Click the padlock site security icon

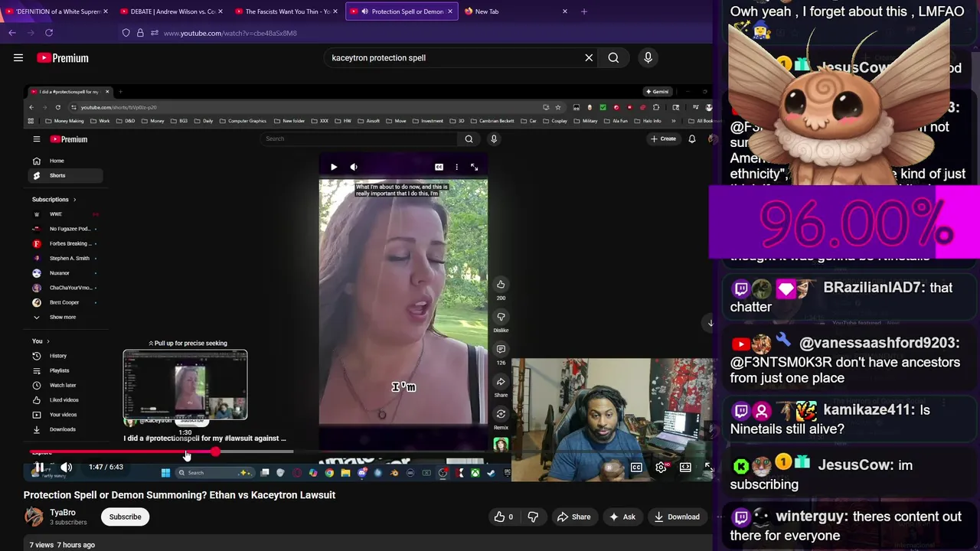(x=140, y=33)
